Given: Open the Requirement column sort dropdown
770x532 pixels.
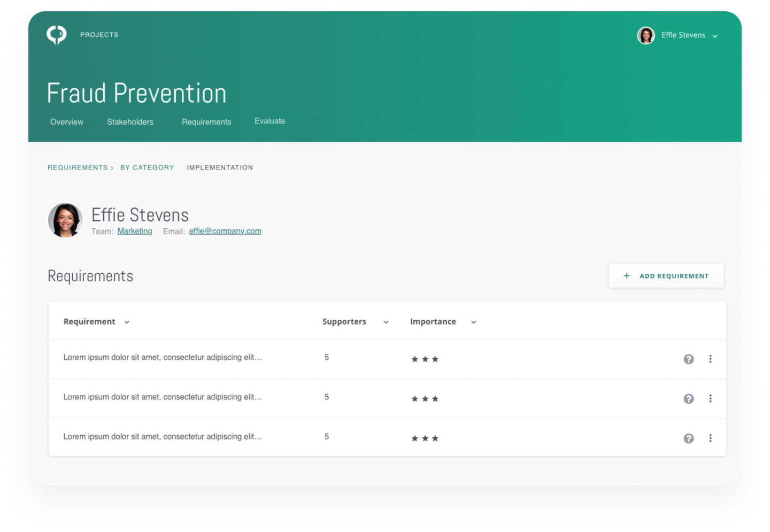Looking at the screenshot, I should pos(127,322).
